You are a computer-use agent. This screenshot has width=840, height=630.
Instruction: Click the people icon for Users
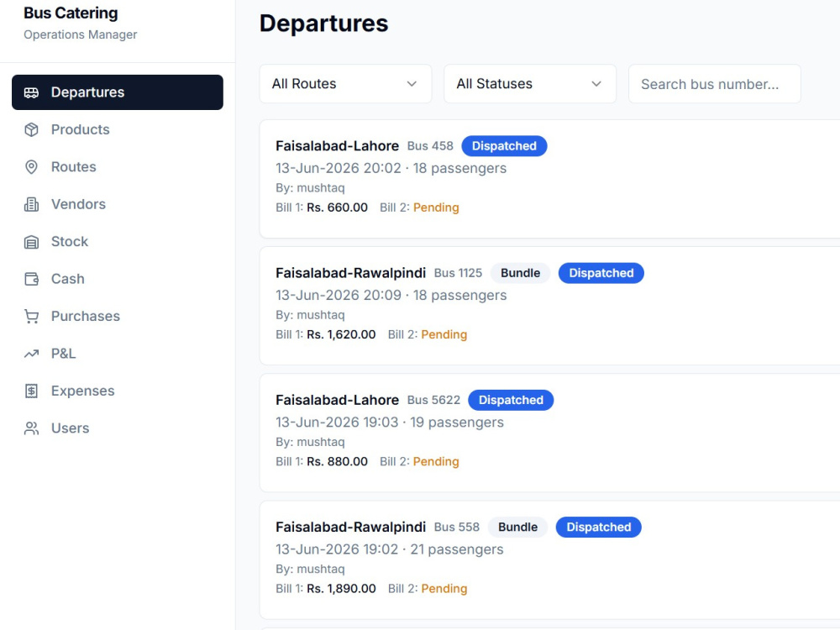[31, 428]
